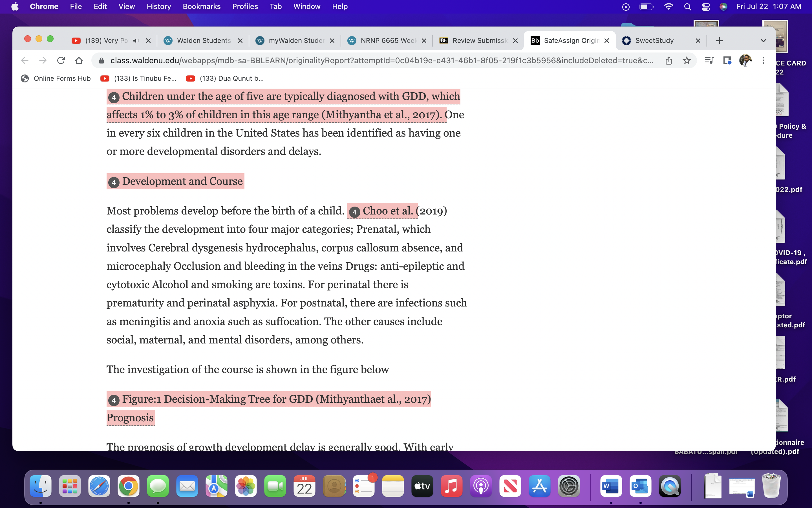Open the Edit menu
812x508 pixels.
[100, 6]
